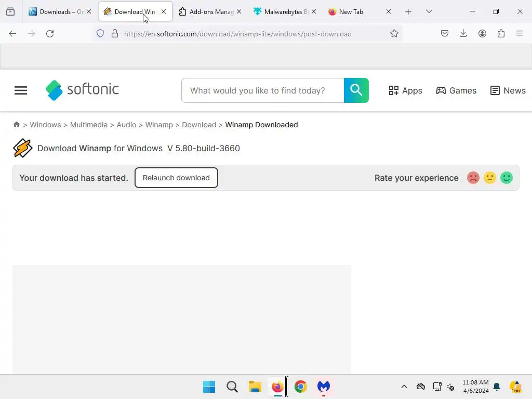The height and width of the screenshot is (399, 532).
Task: Click the address bar URL
Action: tap(237, 34)
